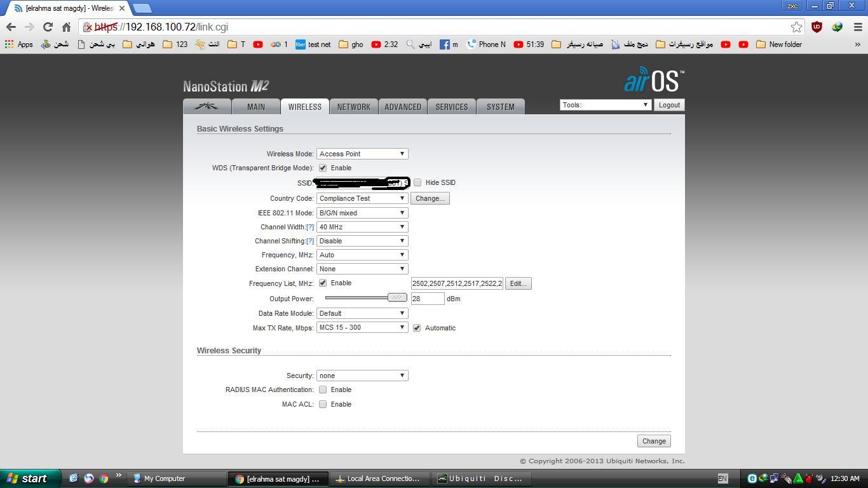Click the Change button at bottom
868x488 pixels.
point(654,441)
